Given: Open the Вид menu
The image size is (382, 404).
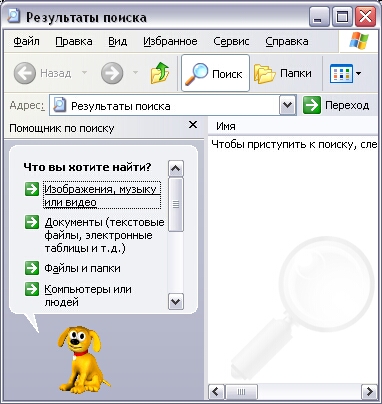Looking at the screenshot, I should click(x=118, y=41).
